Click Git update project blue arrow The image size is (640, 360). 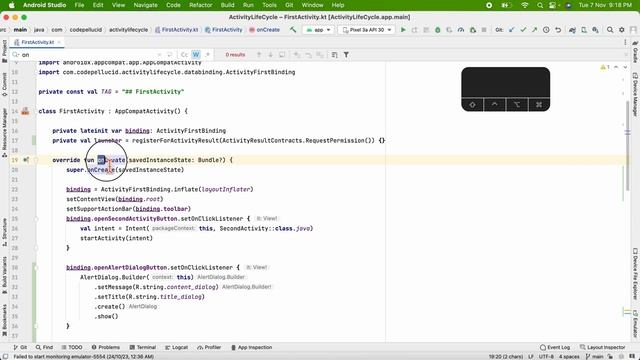pyautogui.click(x=512, y=30)
